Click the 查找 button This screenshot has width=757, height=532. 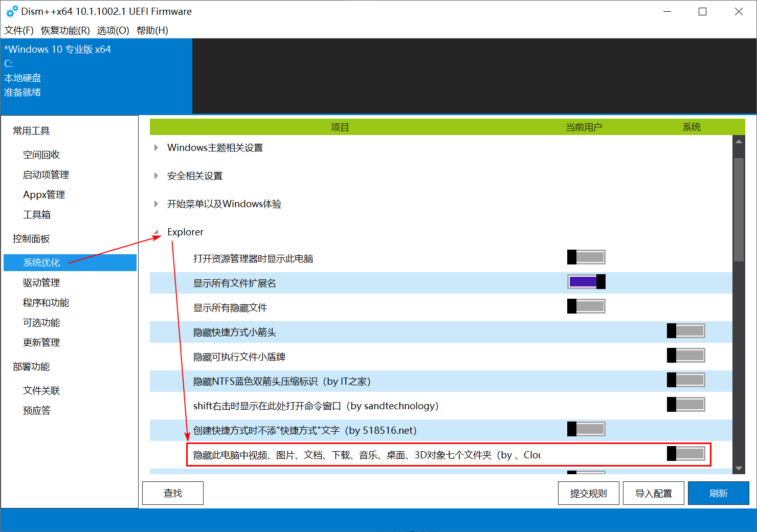pos(173,493)
